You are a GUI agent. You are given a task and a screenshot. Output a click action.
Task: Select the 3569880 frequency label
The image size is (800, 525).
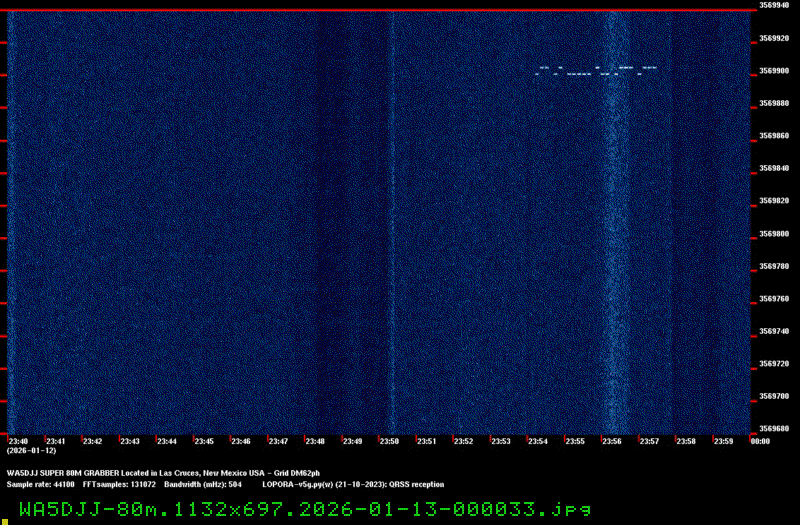click(774, 103)
